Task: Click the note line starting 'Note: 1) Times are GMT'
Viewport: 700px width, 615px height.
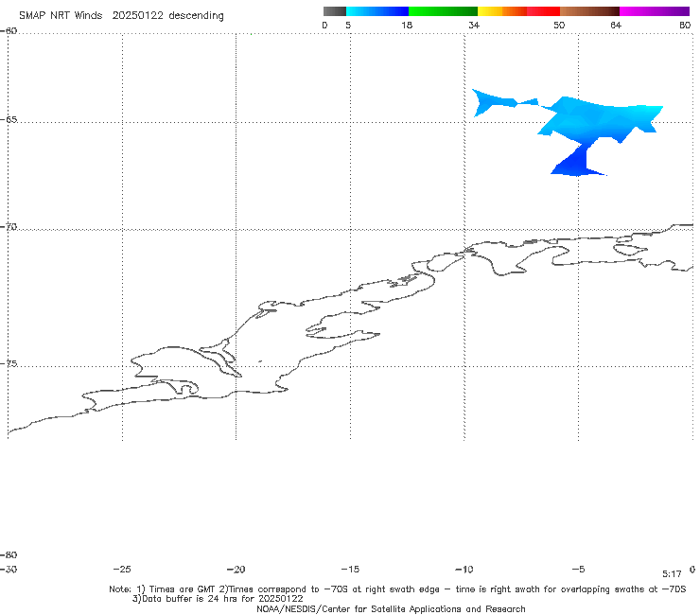Action: tap(397, 589)
